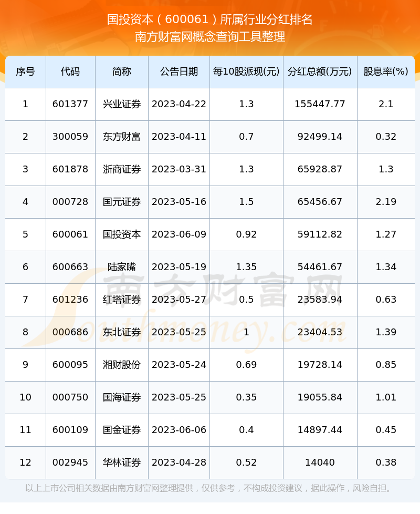This screenshot has height=514, width=420.
Task: Select the date 2023-05-16
Action: 179,202
